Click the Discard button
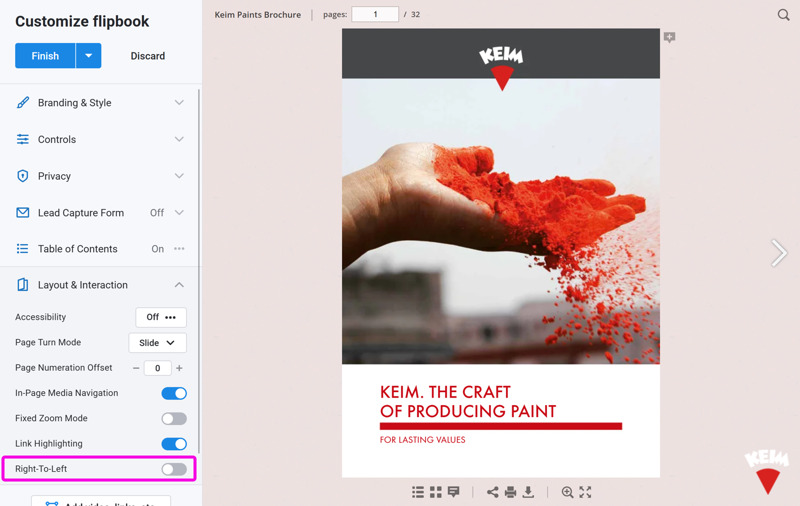The height and width of the screenshot is (506, 800). tap(147, 56)
